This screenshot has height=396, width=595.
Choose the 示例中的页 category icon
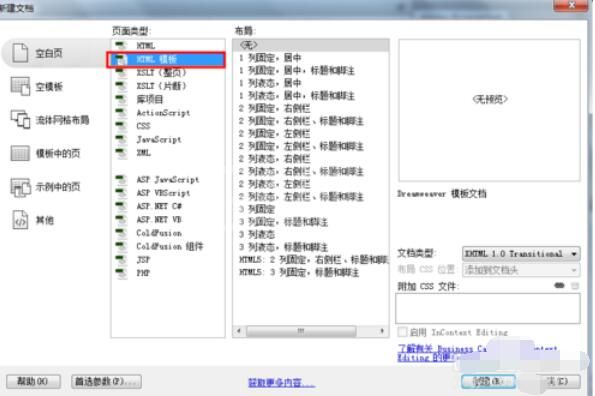(20, 187)
